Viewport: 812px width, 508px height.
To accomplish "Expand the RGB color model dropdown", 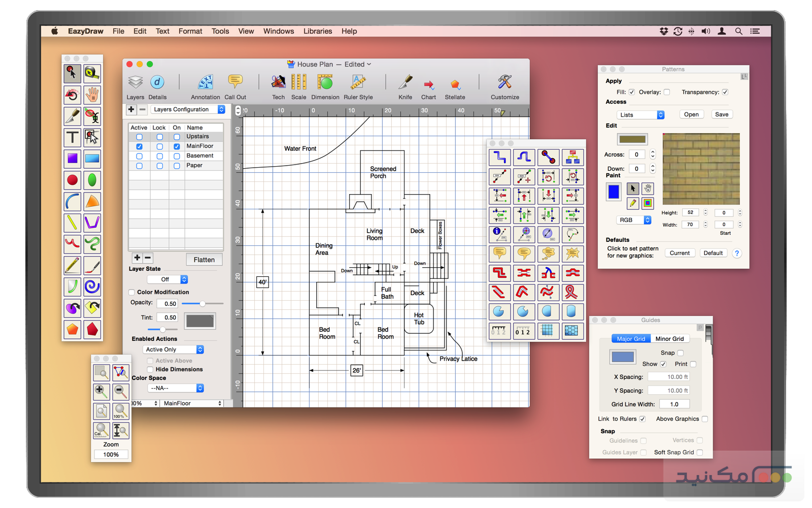I will coord(634,220).
